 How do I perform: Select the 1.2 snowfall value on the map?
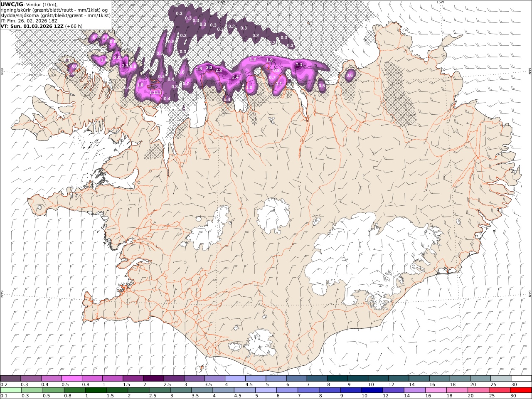(x=252, y=60)
